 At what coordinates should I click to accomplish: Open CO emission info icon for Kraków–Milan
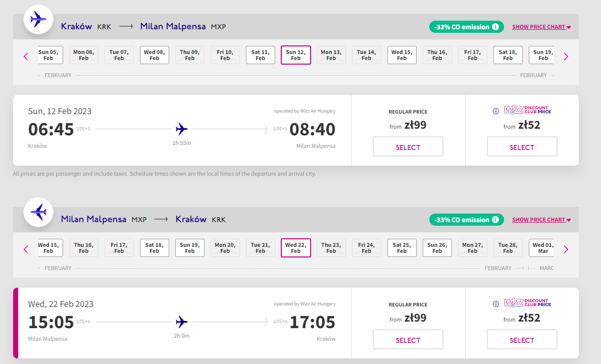pyautogui.click(x=495, y=27)
